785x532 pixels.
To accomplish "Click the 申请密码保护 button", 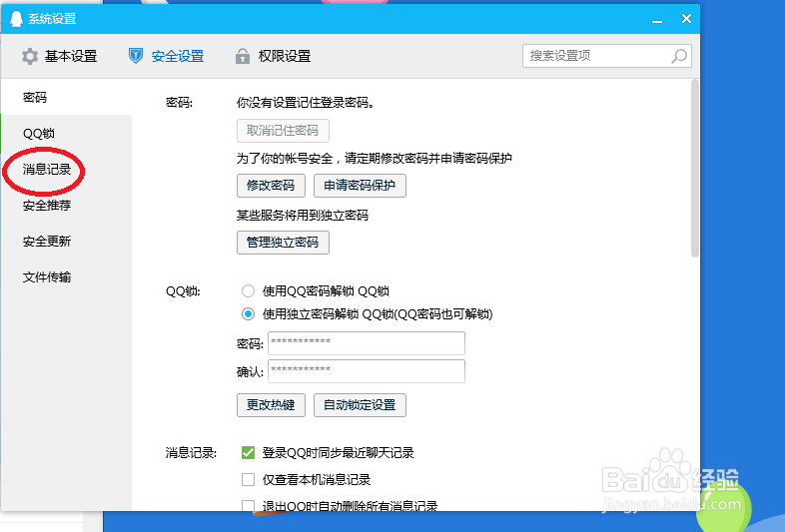I will pos(360,186).
